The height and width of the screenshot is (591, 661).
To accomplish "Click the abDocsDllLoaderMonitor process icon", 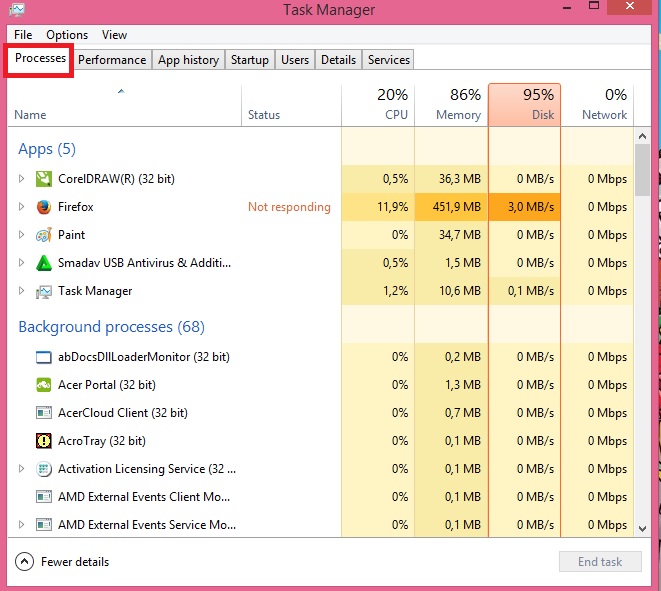I will [44, 357].
